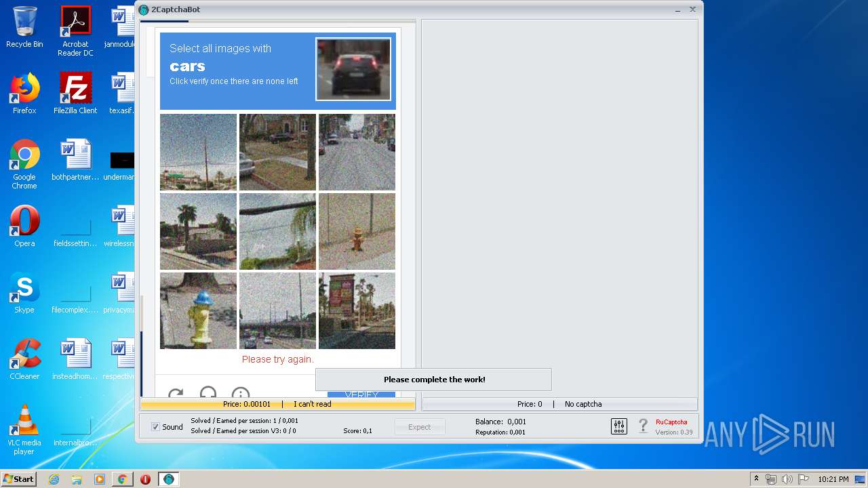868x488 pixels.
Task: Toggle the Sound checkbox
Action: (x=155, y=427)
